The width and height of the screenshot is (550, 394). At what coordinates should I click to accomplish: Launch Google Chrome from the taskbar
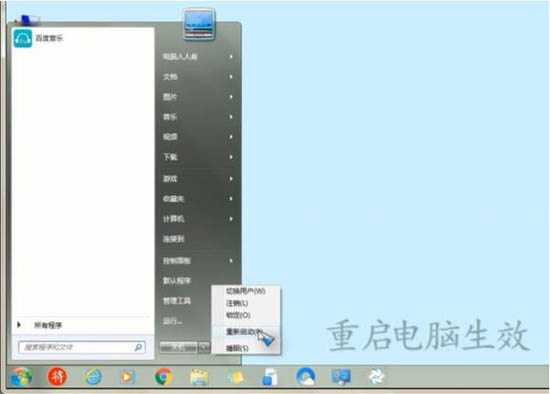tap(163, 377)
